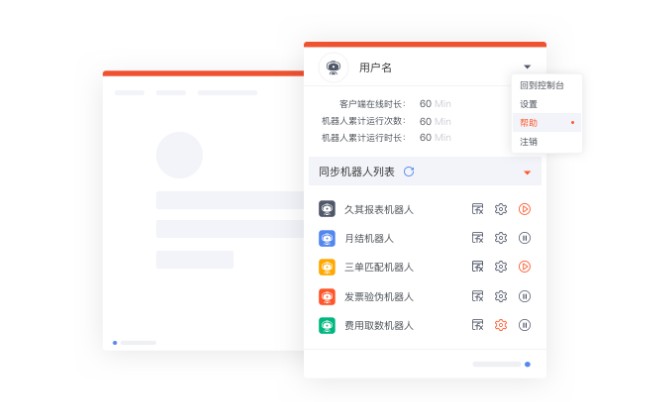
Task: Start the 久其报表机器人 with play button
Action: (525, 209)
